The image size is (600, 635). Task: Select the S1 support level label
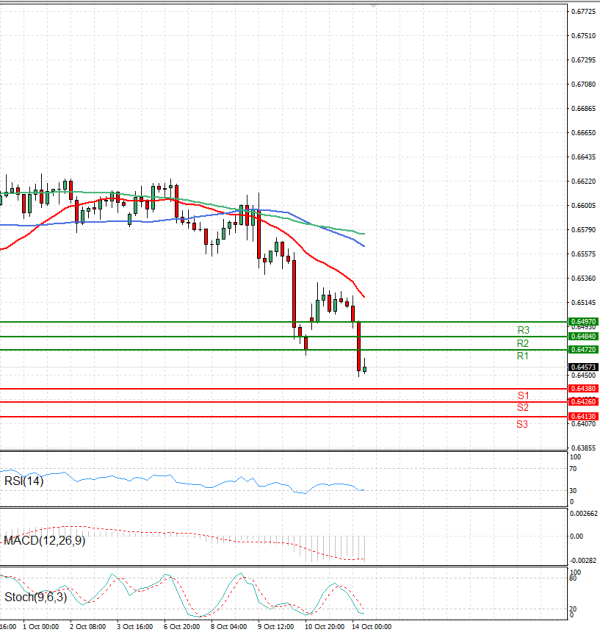pos(523,396)
